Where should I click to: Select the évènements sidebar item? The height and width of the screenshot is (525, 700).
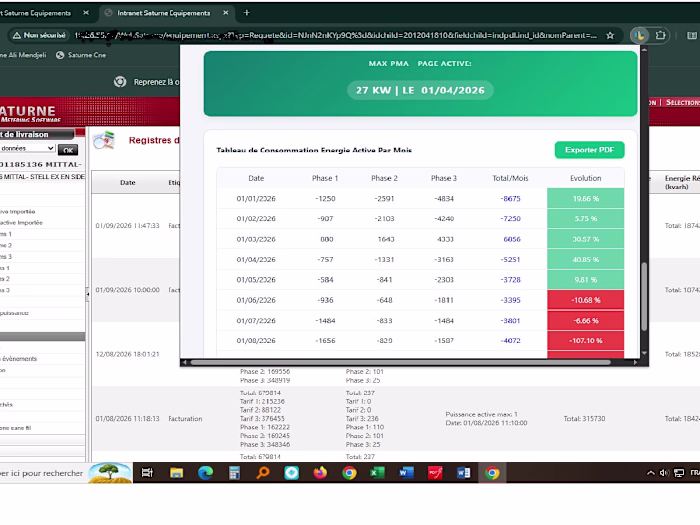pos(19,359)
